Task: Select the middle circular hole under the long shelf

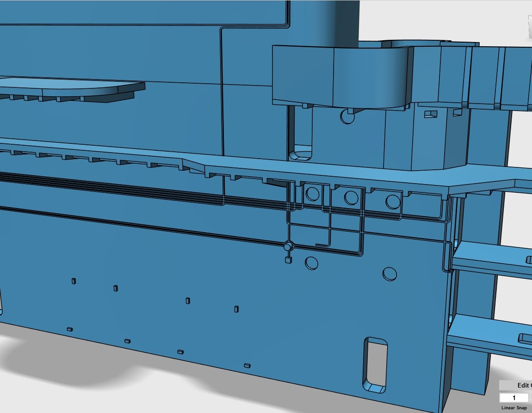Action: [x=351, y=197]
